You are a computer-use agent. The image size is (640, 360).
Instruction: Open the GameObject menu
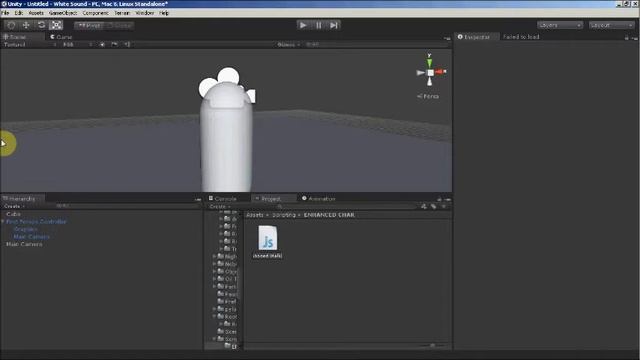[63, 13]
